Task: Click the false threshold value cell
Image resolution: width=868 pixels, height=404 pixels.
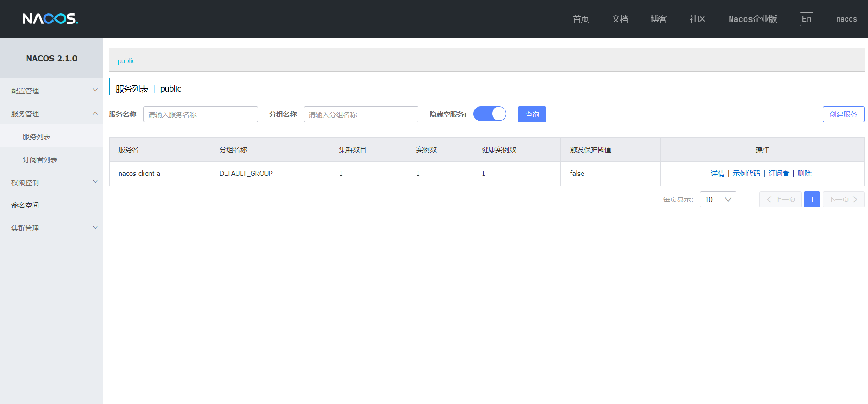Action: (x=610, y=174)
